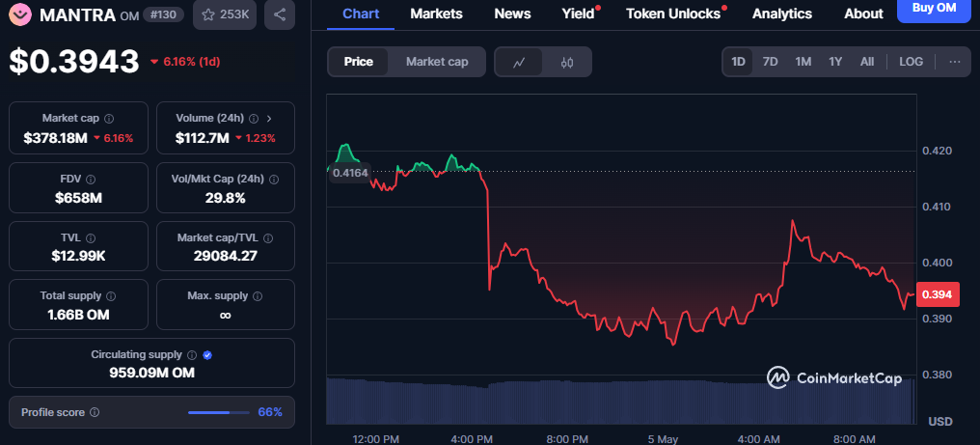The image size is (980, 445).
Task: Switch to line chart view
Action: coord(519,62)
